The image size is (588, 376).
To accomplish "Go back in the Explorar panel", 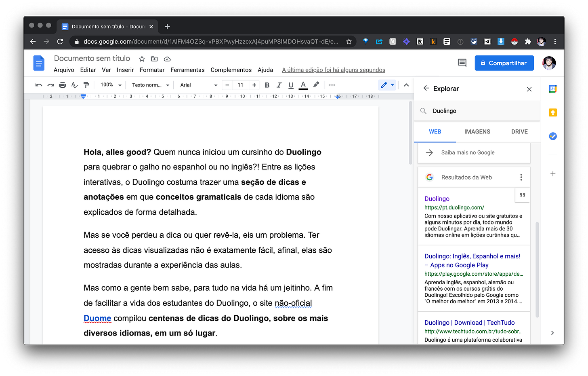I will tap(426, 88).
